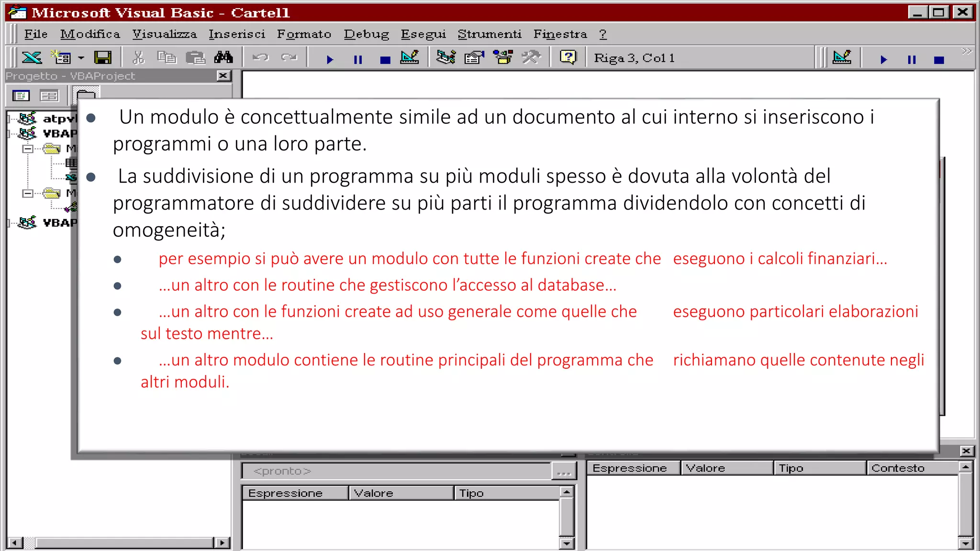The width and height of the screenshot is (980, 551).
Task: Toggle Folders icon in the Project panel
Action: 86,95
